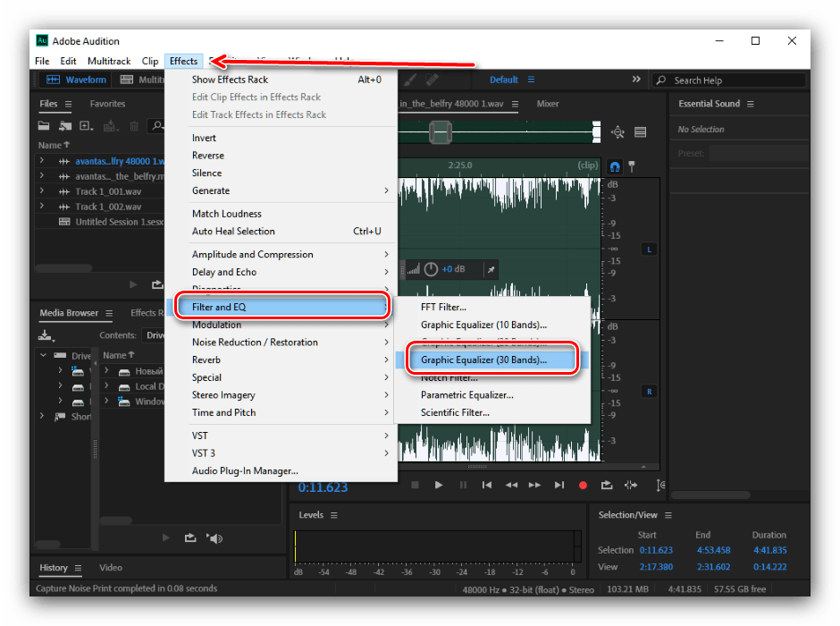Image resolution: width=840 pixels, height=626 pixels.
Task: Toggle the snapping magnet icon
Action: [615, 166]
